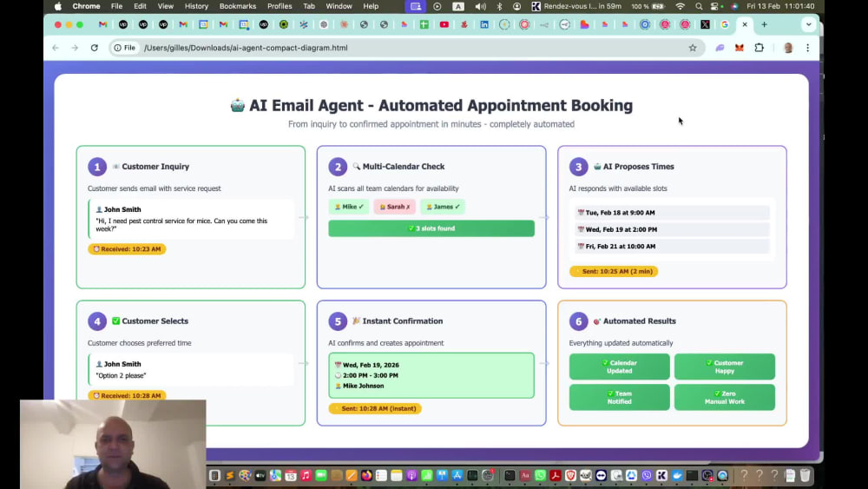This screenshot has width=868, height=489.
Task: Click the 'Sarah ✗' availability chip
Action: pyautogui.click(x=395, y=207)
